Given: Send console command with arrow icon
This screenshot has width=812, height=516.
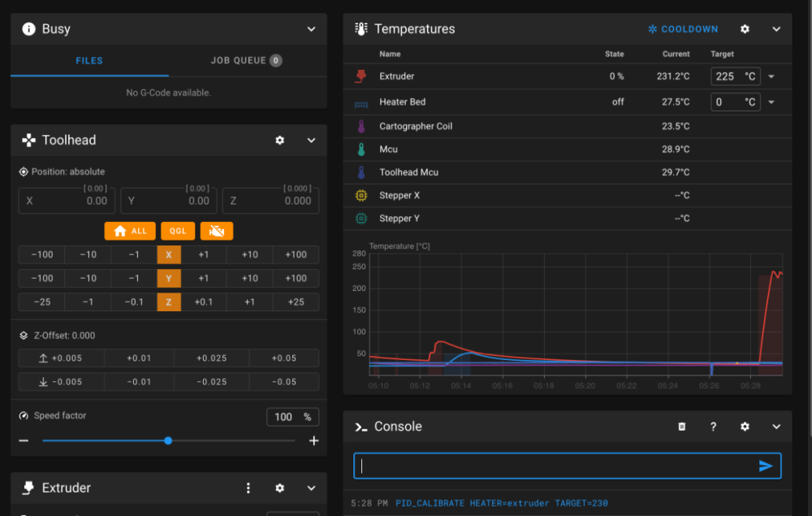Looking at the screenshot, I should pyautogui.click(x=766, y=466).
